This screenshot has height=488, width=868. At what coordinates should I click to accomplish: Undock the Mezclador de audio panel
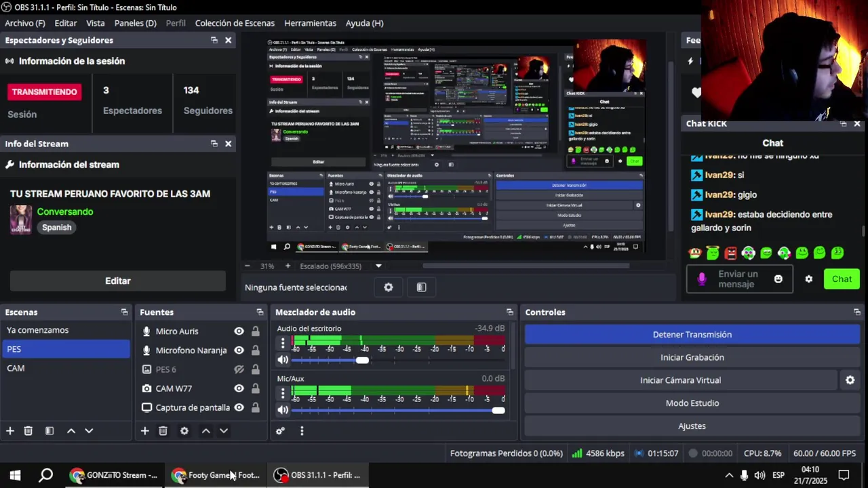pyautogui.click(x=510, y=312)
